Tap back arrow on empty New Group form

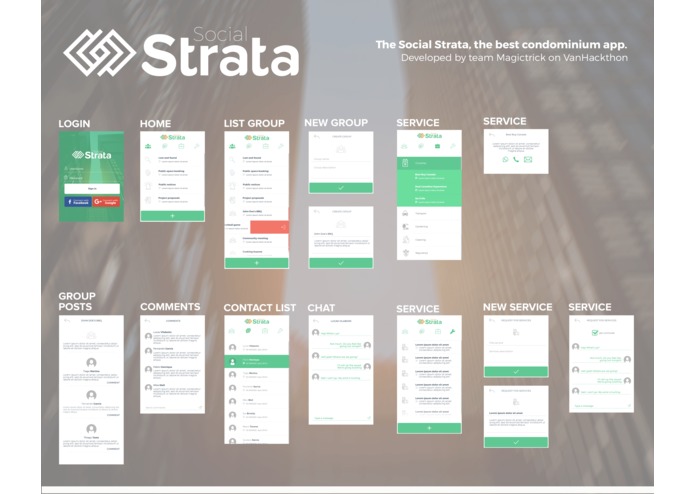[x=316, y=136]
